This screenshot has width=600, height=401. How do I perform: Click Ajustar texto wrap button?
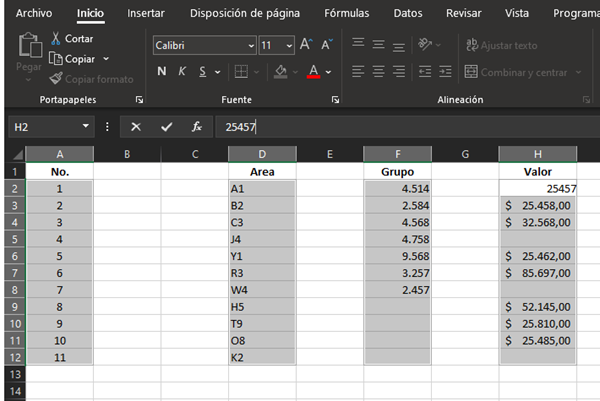coord(502,45)
